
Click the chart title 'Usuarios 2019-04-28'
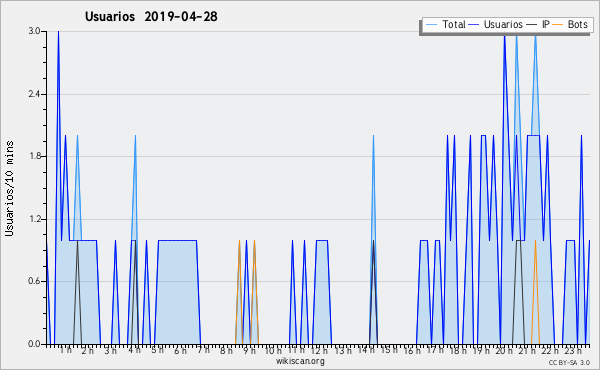pos(151,16)
